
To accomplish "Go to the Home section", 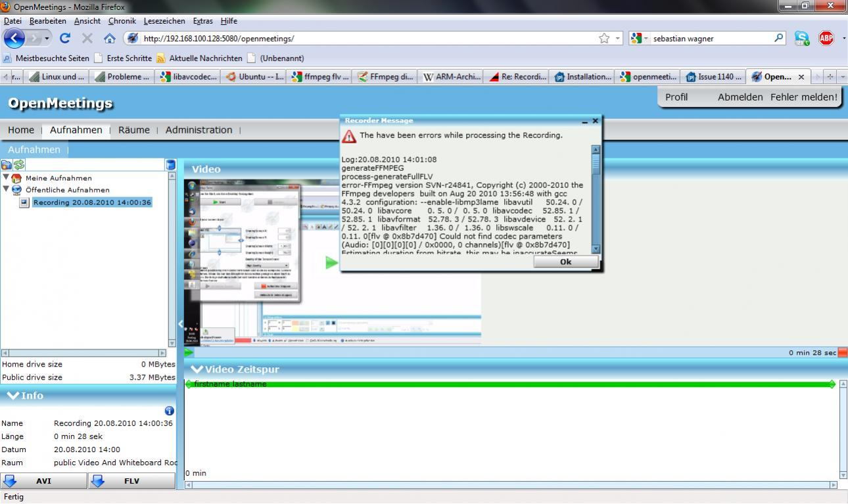I will 21,130.
